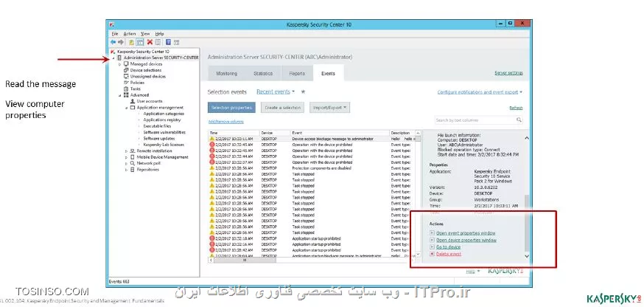Select Executable files in the tree
This screenshot has width=644, height=307.
point(157,126)
